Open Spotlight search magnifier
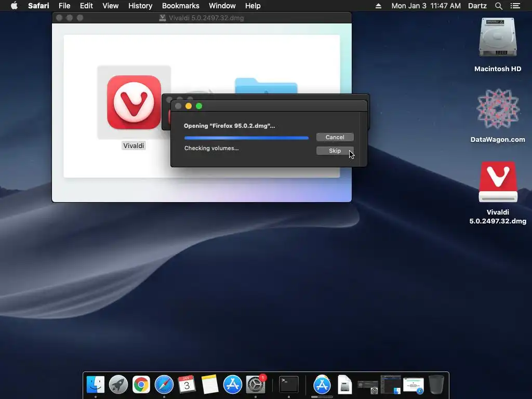532x399 pixels. point(498,6)
